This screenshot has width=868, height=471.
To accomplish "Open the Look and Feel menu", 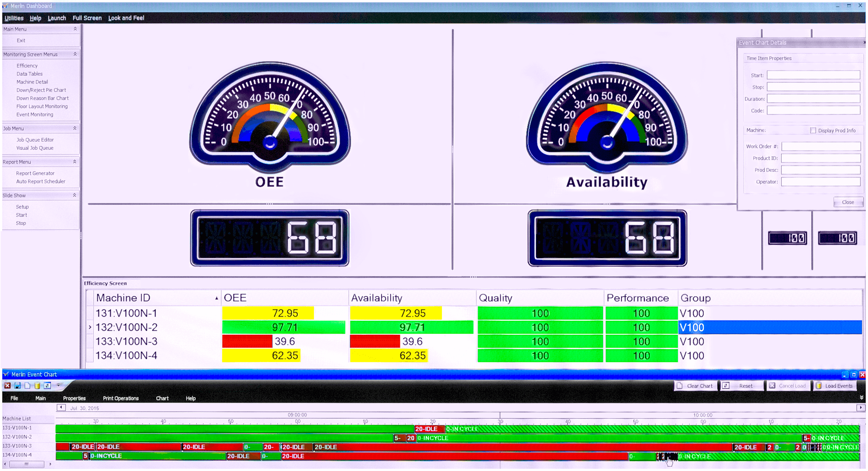I will pyautogui.click(x=126, y=18).
